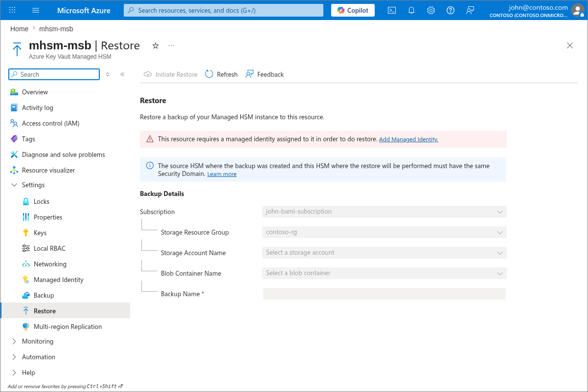The width and height of the screenshot is (588, 392).
Task: Click the Learn more link
Action: (x=222, y=174)
